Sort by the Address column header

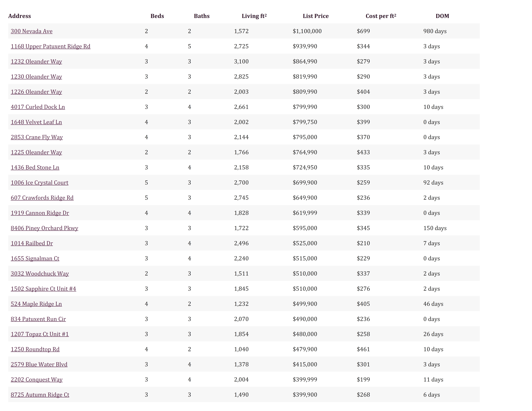20,16
